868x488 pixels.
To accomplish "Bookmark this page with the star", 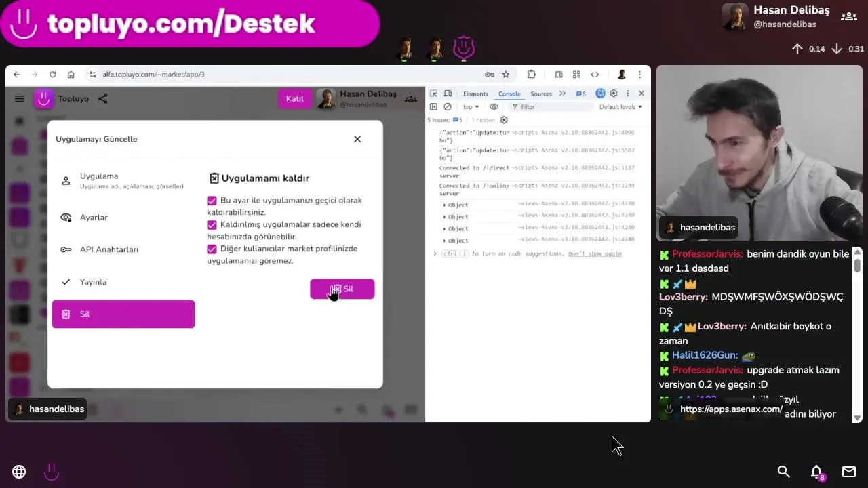I will click(x=505, y=75).
